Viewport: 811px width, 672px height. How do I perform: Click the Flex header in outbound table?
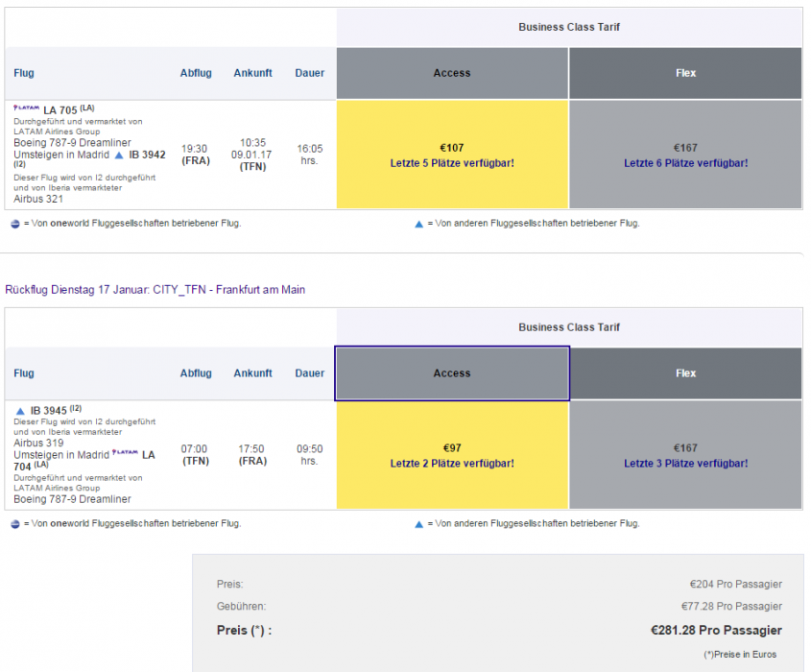(685, 73)
